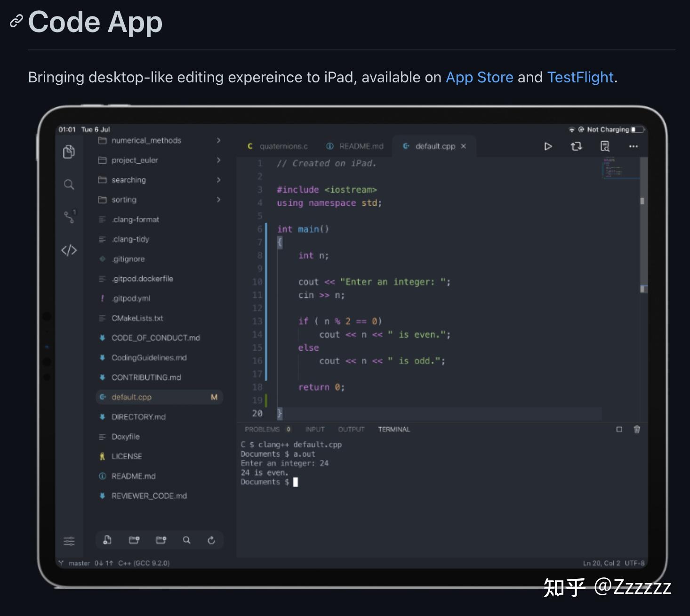Open the TestFlight link

pyautogui.click(x=580, y=77)
